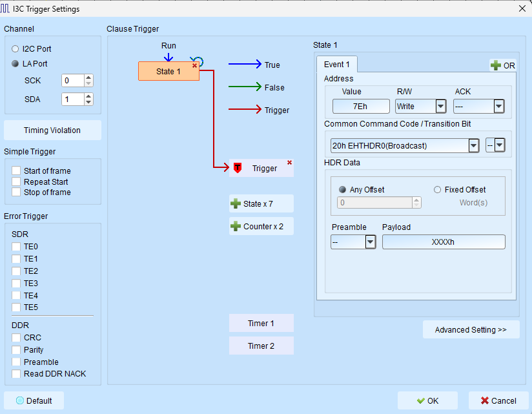This screenshot has width=532, height=414.
Task: Expand the Common Command Code dropdown
Action: click(474, 145)
